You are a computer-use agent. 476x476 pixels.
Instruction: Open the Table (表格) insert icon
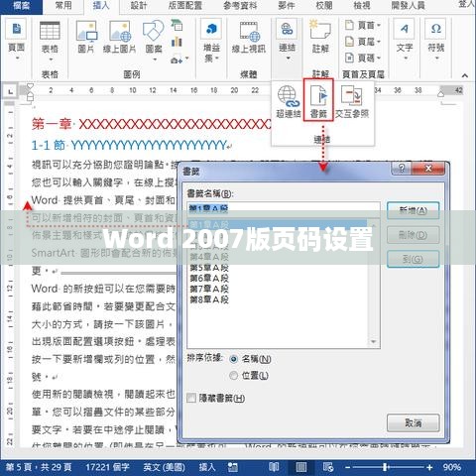[x=50, y=31]
